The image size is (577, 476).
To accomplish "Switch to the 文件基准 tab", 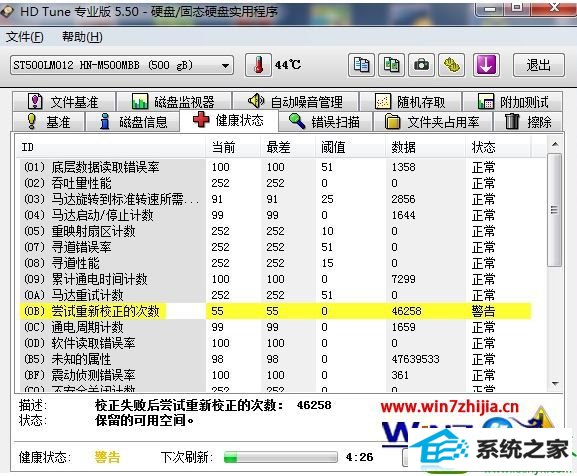I will (64, 102).
